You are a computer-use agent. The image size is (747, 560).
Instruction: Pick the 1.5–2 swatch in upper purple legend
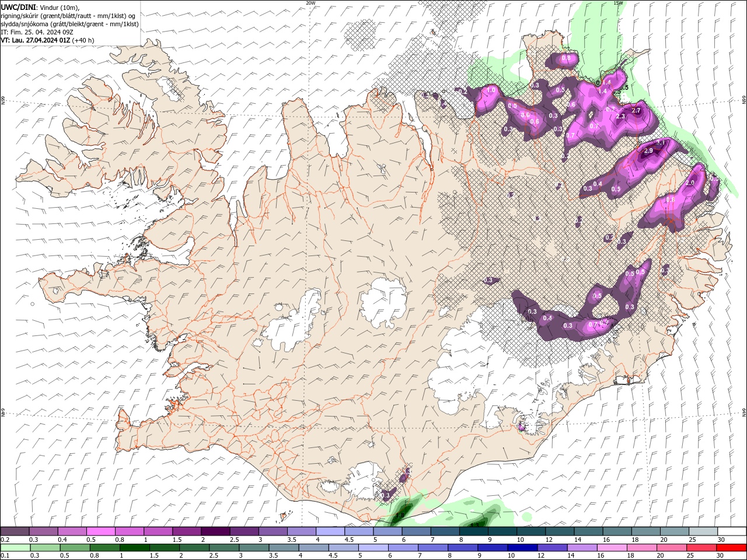[x=186, y=531]
